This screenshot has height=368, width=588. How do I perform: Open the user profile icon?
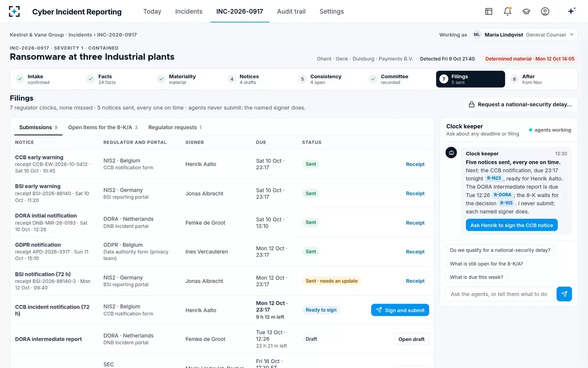(x=545, y=11)
